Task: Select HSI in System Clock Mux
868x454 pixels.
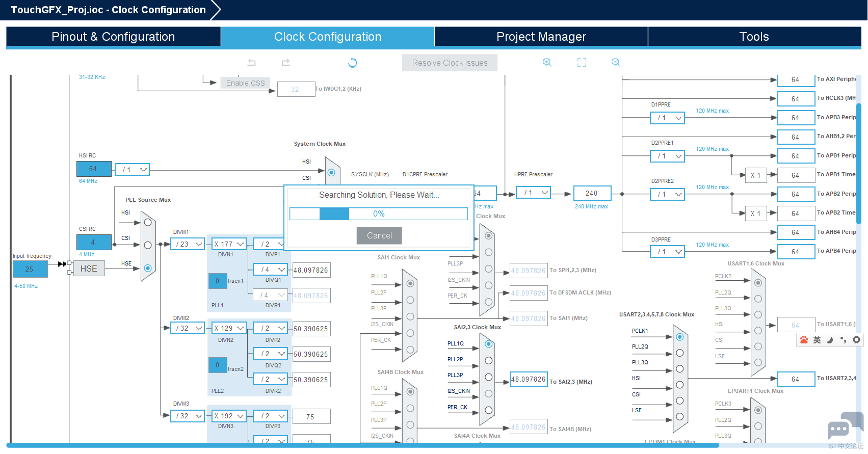Action: click(x=331, y=172)
